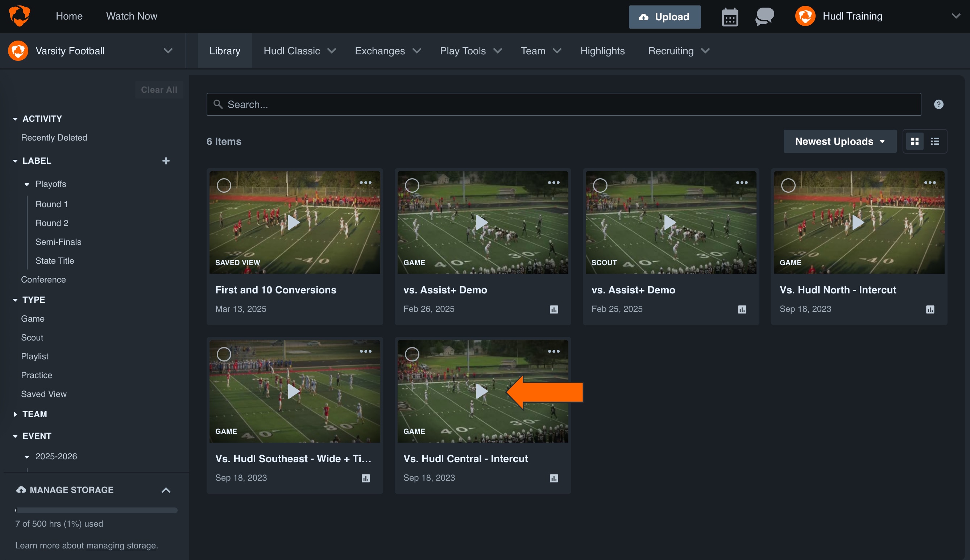Play the Vs. Hudl Southeast video thumbnail
The image size is (970, 560).
pyautogui.click(x=294, y=391)
